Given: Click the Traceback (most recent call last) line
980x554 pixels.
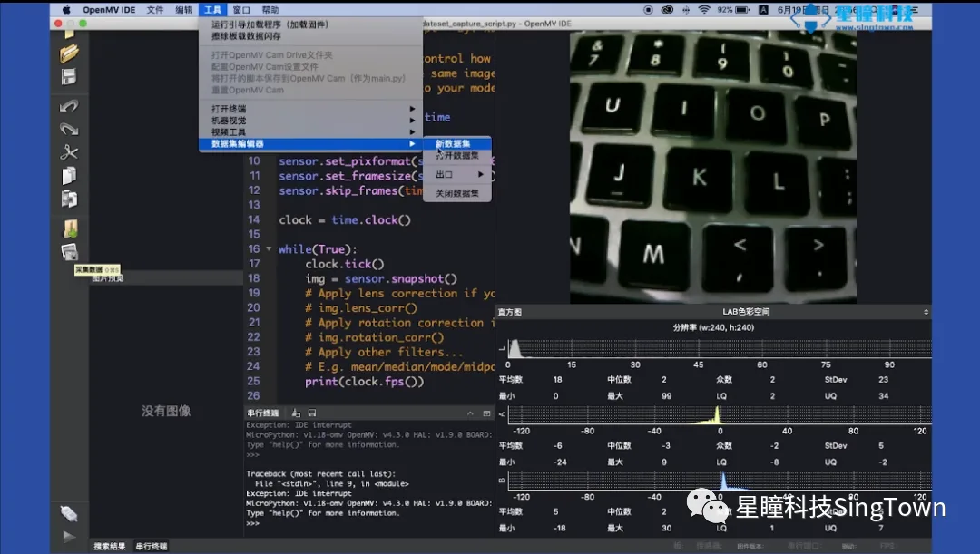Looking at the screenshot, I should click(320, 474).
